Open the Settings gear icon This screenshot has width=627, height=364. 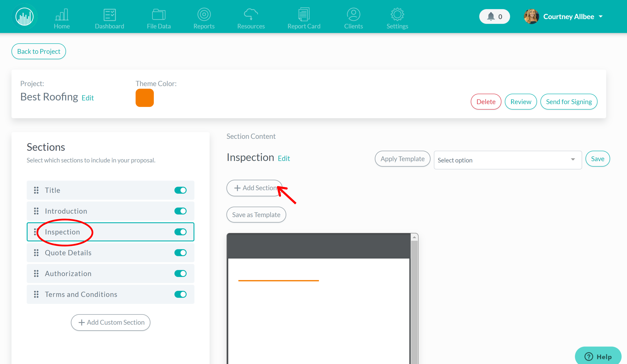point(397,14)
